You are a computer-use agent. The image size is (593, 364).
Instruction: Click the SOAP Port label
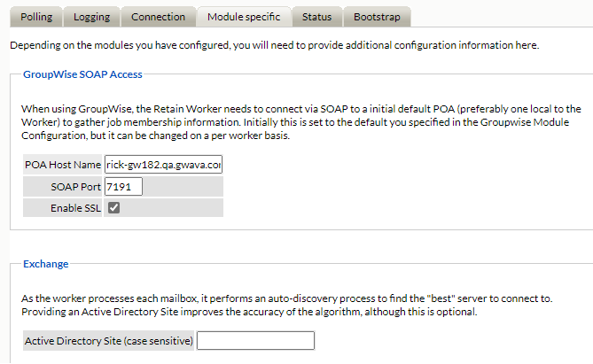(x=75, y=186)
